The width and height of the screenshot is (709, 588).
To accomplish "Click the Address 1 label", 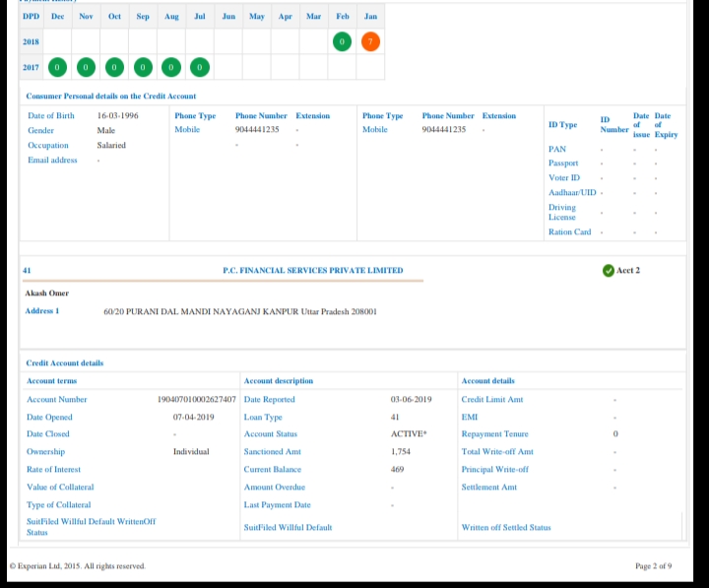I will click(42, 311).
